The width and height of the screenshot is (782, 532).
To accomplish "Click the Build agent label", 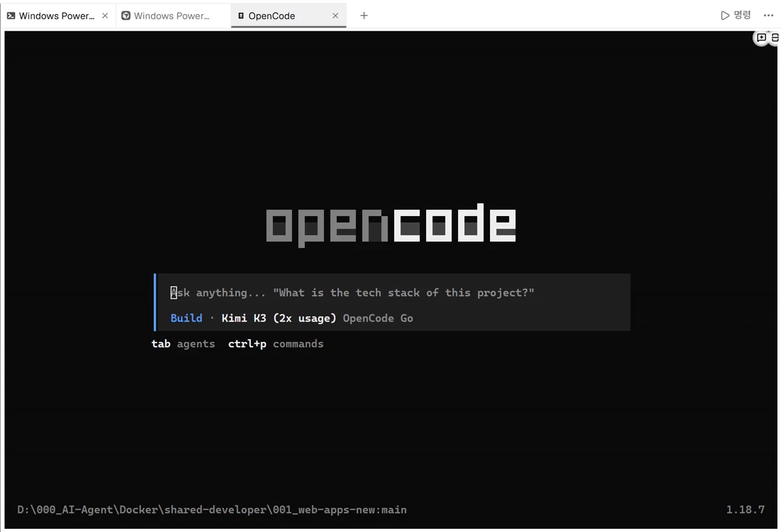I will pos(186,318).
